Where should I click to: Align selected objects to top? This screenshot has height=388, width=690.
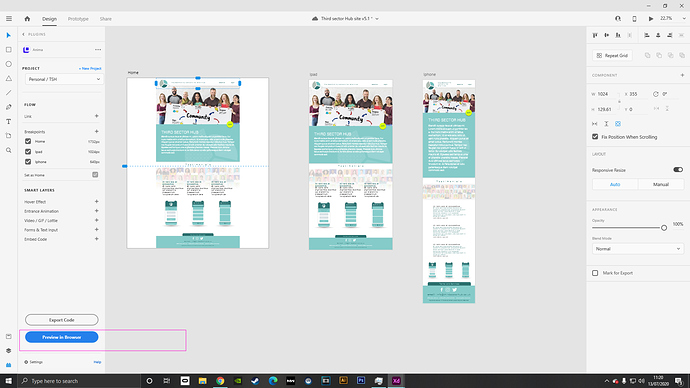coord(595,35)
